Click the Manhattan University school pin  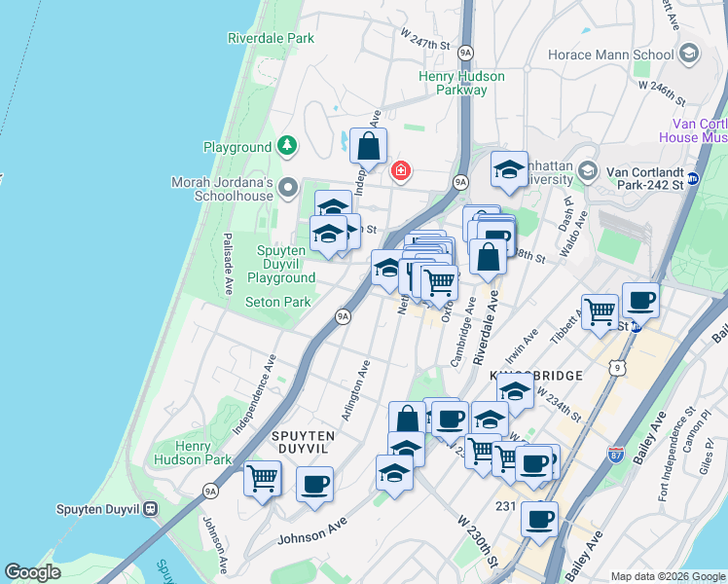[x=588, y=171]
